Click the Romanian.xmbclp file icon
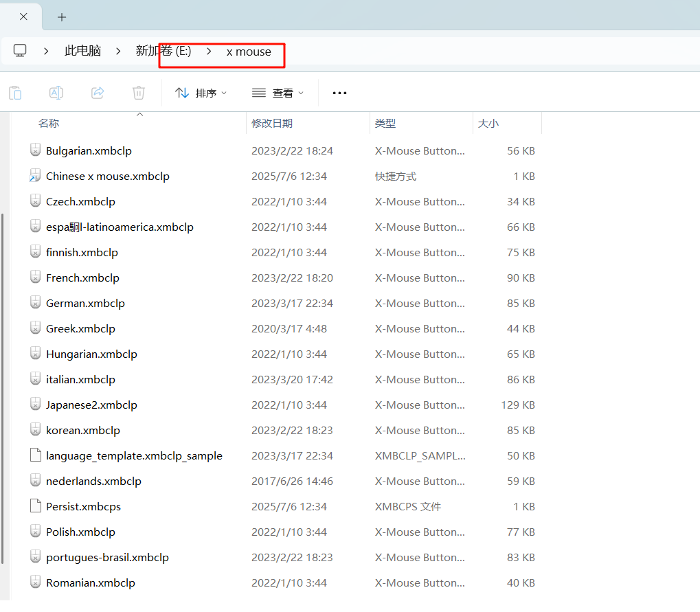Image resolution: width=700 pixels, height=612 pixels. pyautogui.click(x=35, y=582)
